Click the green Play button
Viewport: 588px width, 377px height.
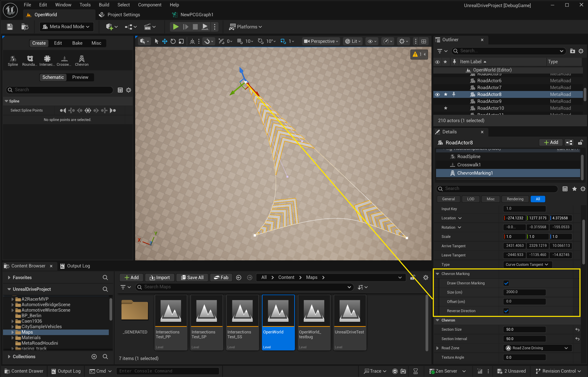click(x=176, y=27)
